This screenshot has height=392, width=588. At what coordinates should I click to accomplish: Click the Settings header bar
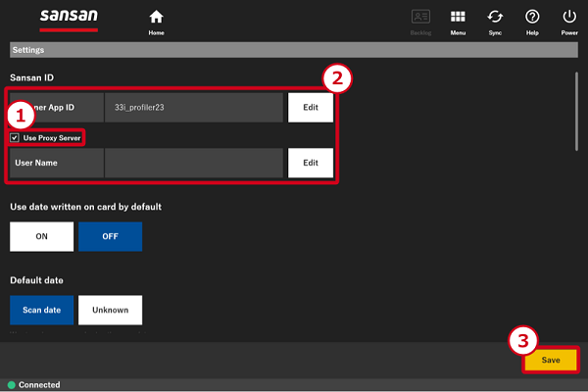[x=294, y=50]
